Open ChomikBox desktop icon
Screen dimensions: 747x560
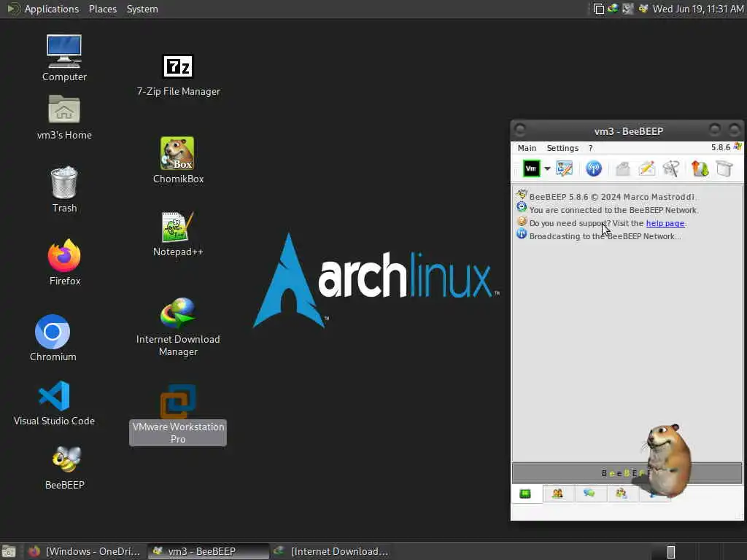pyautogui.click(x=178, y=160)
